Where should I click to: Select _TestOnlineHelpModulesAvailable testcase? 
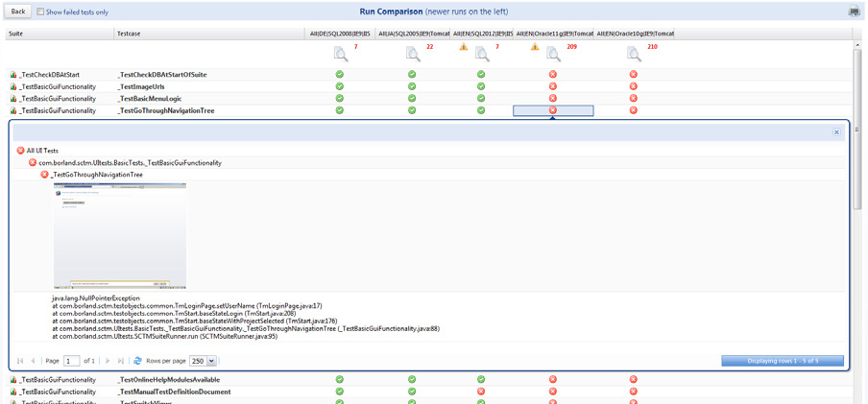tap(169, 380)
